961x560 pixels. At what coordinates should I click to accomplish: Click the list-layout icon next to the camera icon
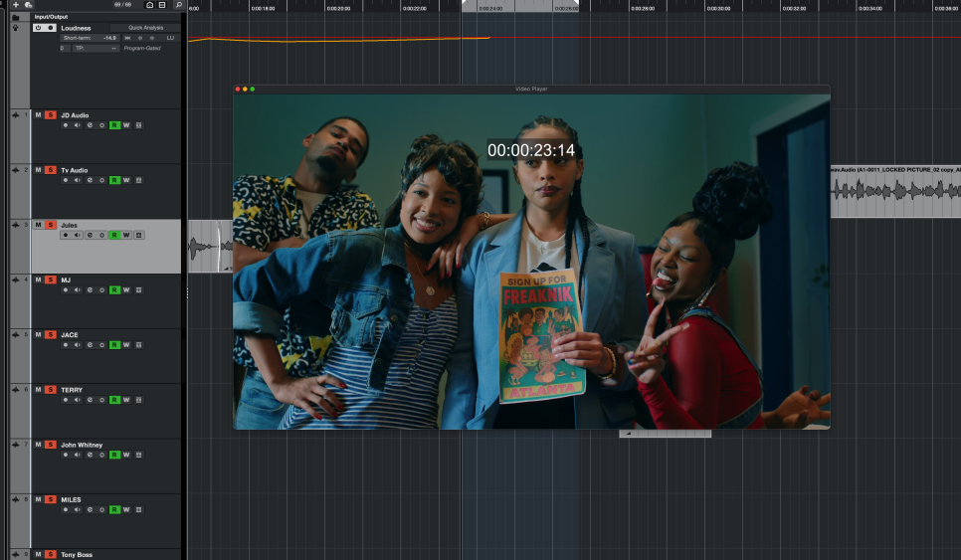point(162,4)
